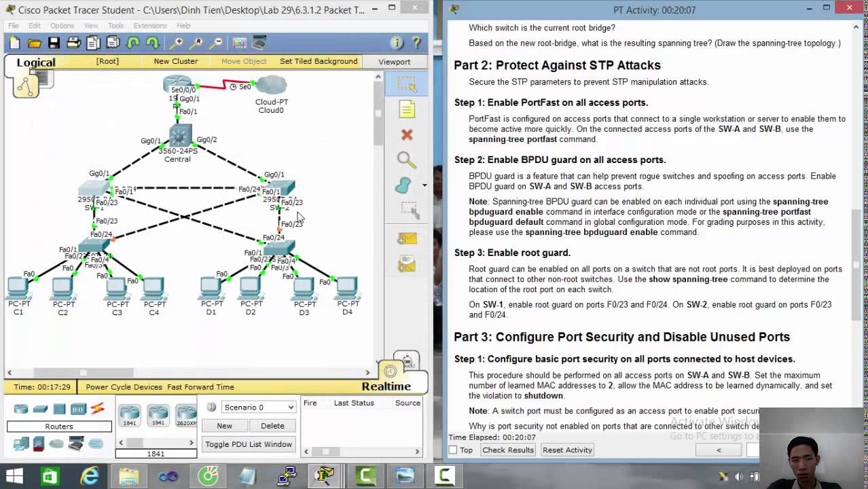Open File Explorer from taskbar
The image size is (868, 489).
(x=128, y=476)
